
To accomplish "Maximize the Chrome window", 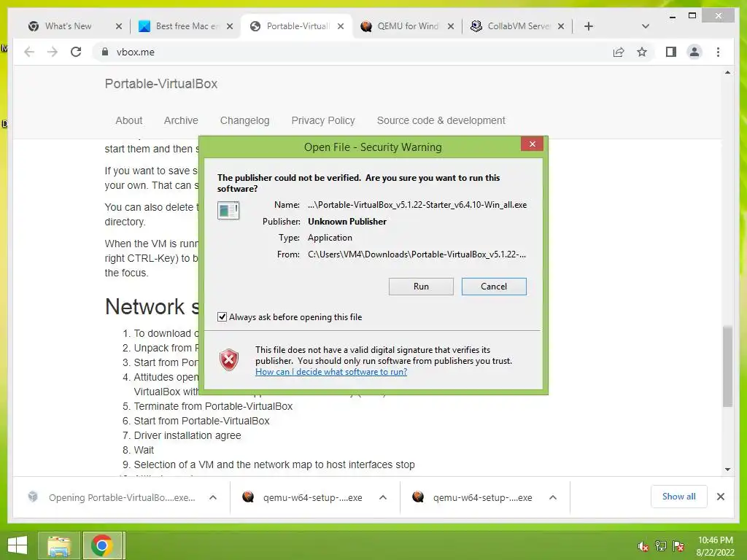I will pyautogui.click(x=692, y=16).
